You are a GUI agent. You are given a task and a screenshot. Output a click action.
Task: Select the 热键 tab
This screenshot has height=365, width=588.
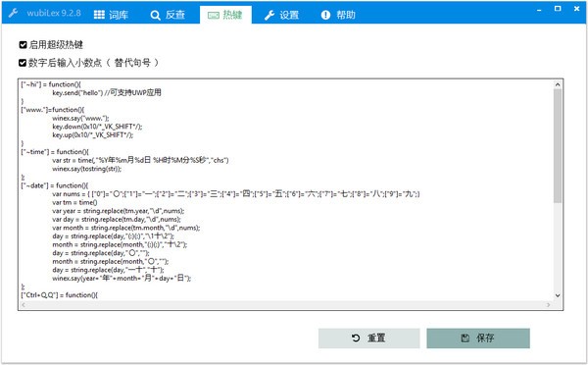click(225, 15)
